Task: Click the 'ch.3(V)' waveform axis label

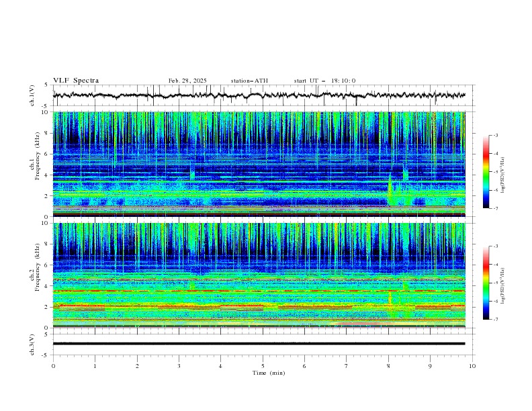Action: pos(32,345)
